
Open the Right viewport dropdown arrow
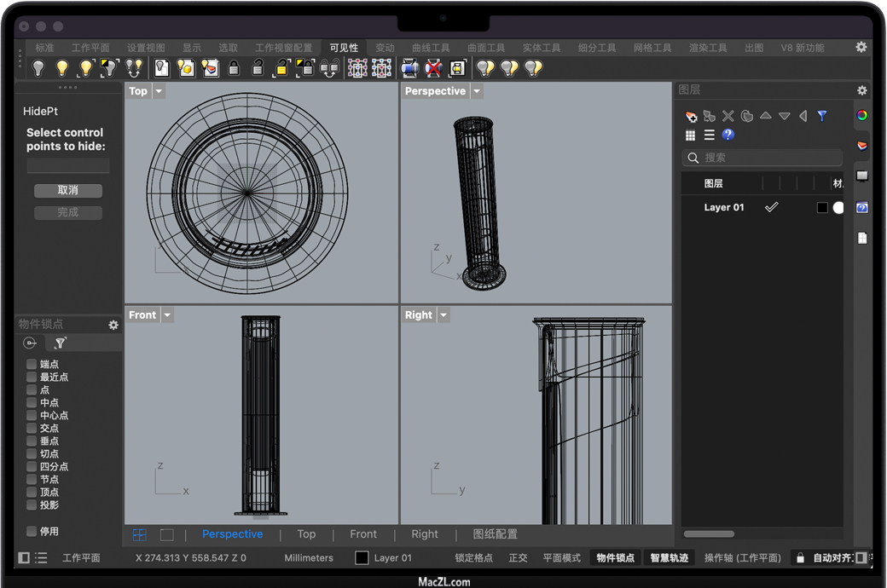[443, 315]
